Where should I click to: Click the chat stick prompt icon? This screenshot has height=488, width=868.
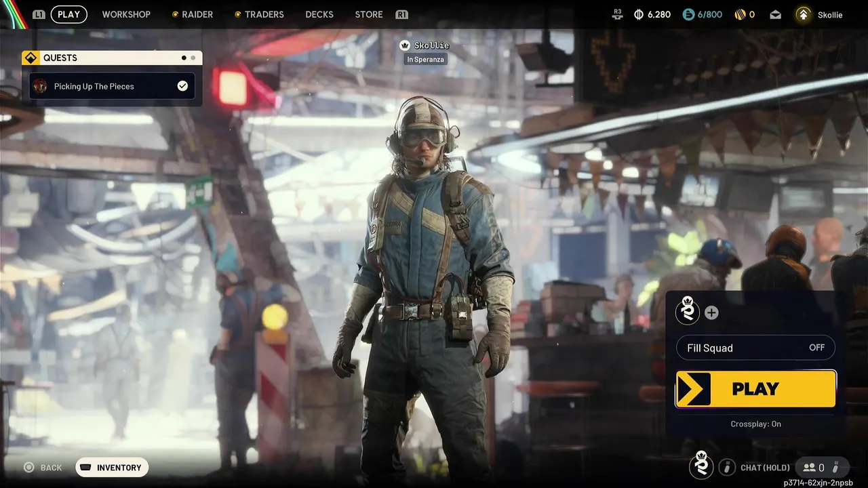point(727,467)
